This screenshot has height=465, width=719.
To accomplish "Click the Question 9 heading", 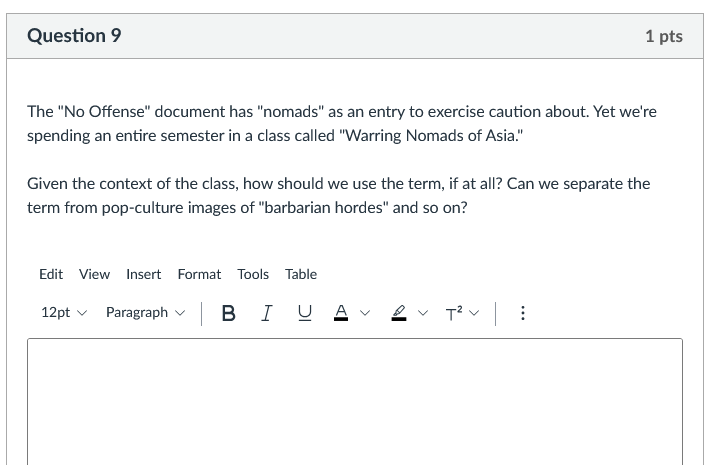I will pos(75,36).
